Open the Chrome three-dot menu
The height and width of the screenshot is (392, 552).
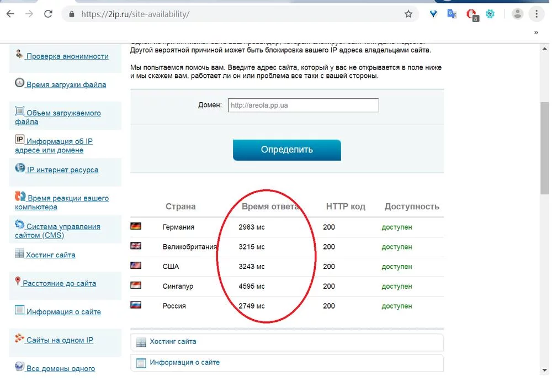click(x=536, y=14)
